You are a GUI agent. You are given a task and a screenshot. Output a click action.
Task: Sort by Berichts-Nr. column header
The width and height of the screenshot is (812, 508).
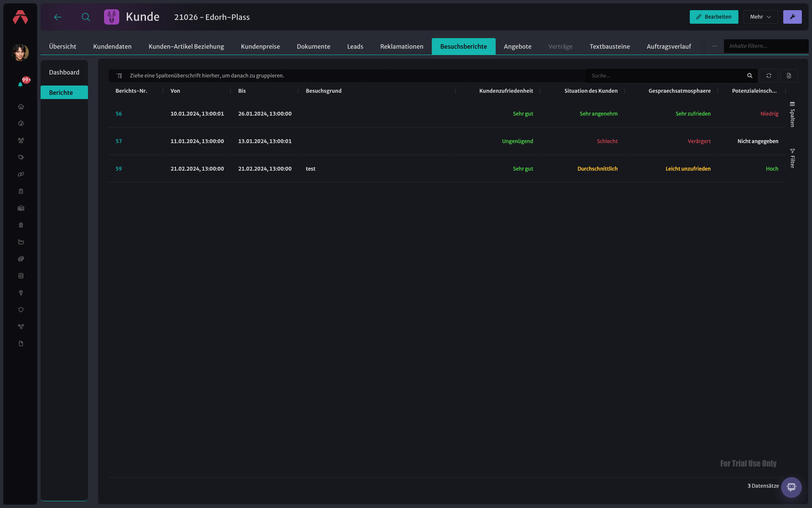tap(132, 91)
